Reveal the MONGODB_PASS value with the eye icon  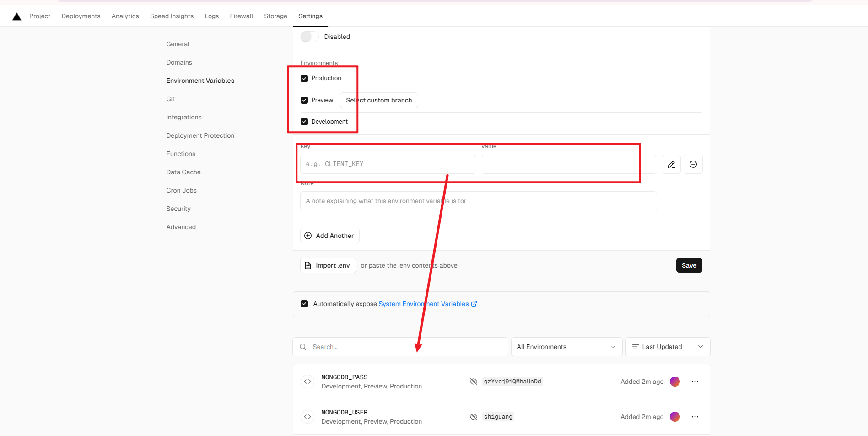click(x=474, y=382)
